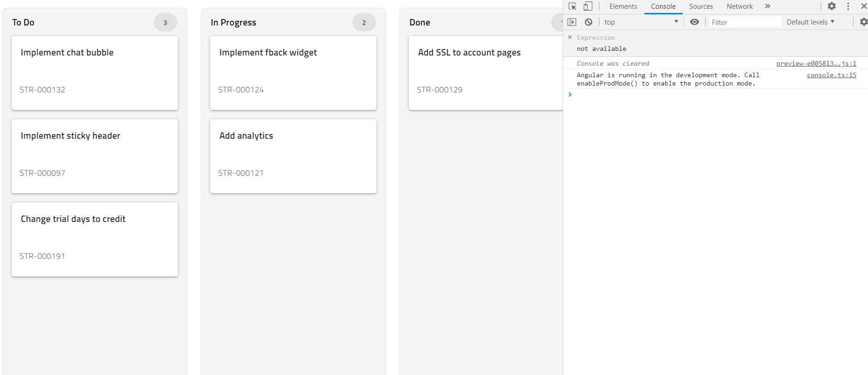Click the 'not available' expression result
The height and width of the screenshot is (375, 868).
pyautogui.click(x=601, y=49)
